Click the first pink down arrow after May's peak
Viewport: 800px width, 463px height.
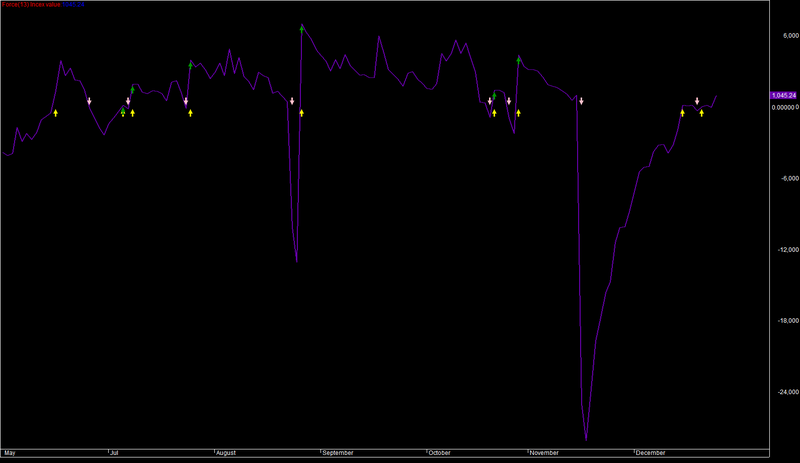click(x=89, y=101)
